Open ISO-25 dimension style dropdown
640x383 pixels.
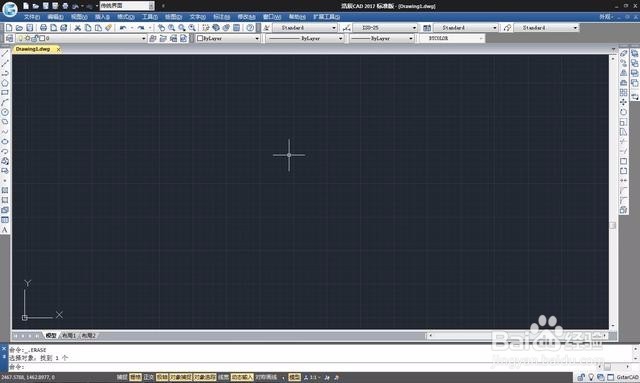coord(385,28)
